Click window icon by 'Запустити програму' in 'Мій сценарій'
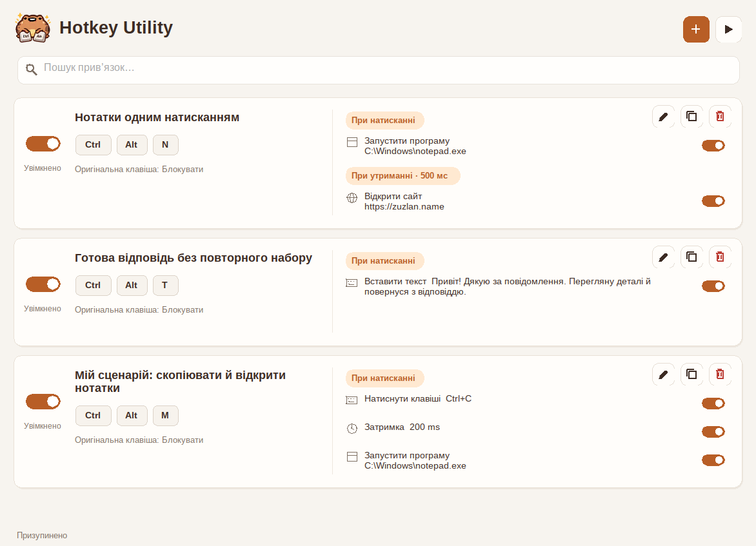 pos(352,457)
